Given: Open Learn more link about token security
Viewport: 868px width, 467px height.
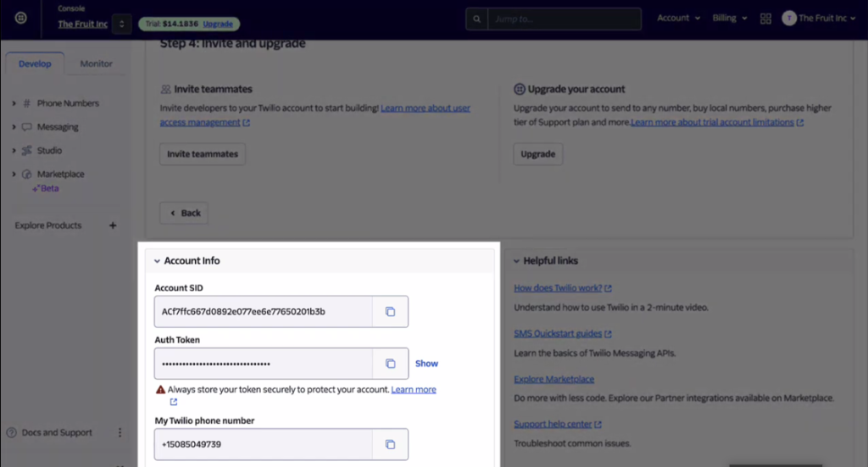Looking at the screenshot, I should 414,390.
